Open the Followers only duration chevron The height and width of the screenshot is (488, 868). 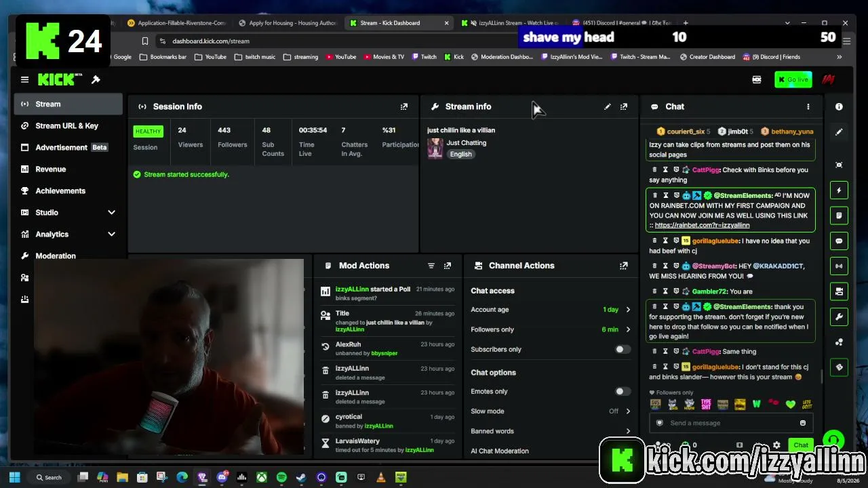(x=628, y=329)
